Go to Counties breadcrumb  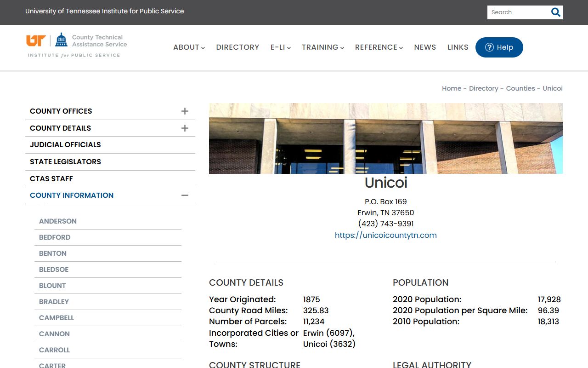[x=520, y=88]
